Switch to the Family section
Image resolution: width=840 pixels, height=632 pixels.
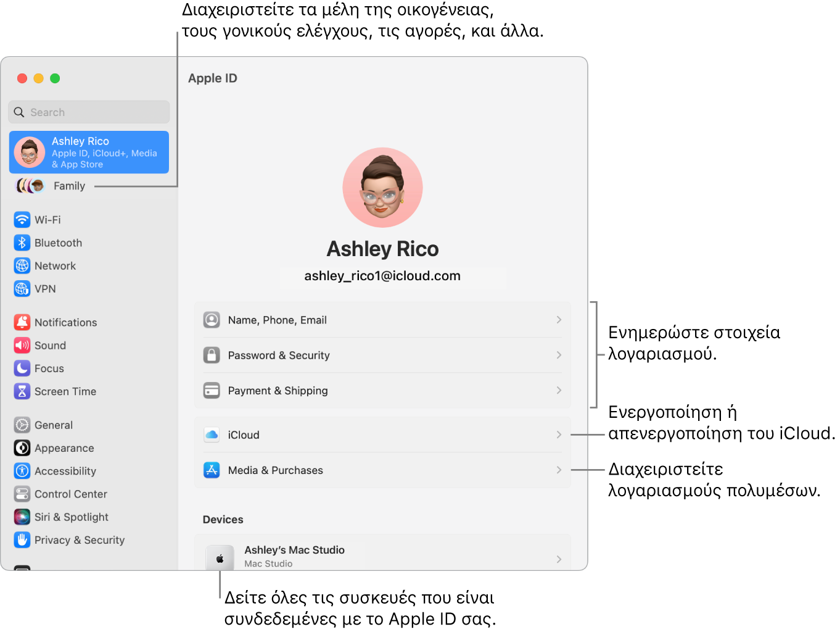[x=69, y=185]
